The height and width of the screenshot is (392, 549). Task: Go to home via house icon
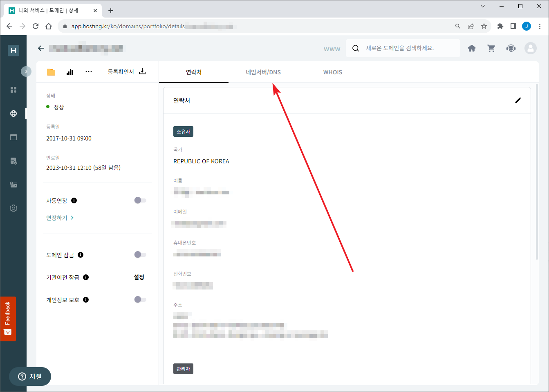click(472, 48)
